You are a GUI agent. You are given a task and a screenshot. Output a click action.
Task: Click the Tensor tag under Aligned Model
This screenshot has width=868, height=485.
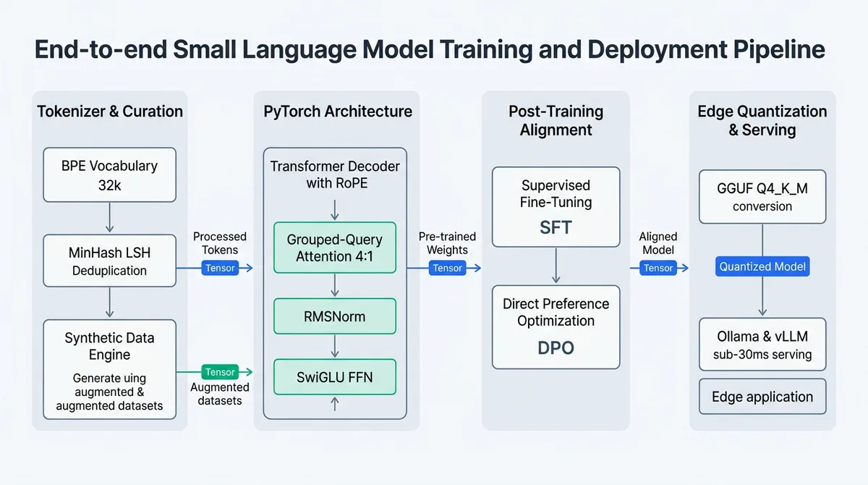point(658,268)
